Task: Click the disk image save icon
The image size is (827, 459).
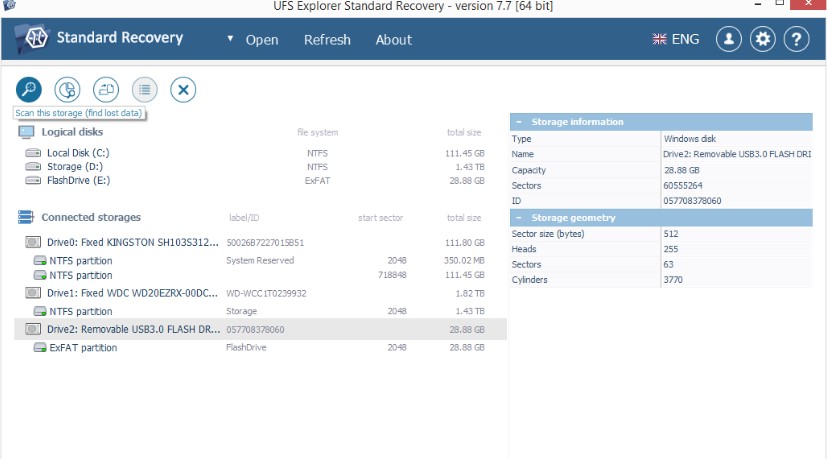Action: (106, 89)
